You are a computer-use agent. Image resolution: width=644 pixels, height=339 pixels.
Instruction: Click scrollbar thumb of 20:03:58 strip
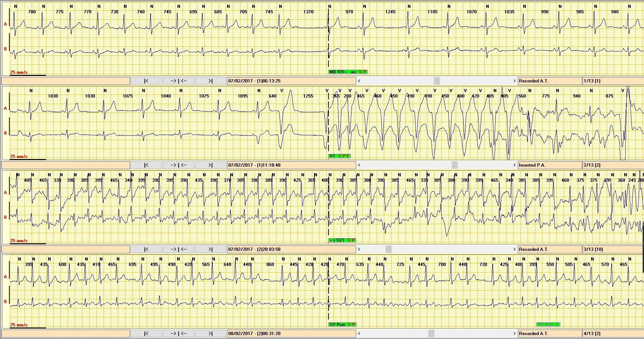(x=388, y=249)
